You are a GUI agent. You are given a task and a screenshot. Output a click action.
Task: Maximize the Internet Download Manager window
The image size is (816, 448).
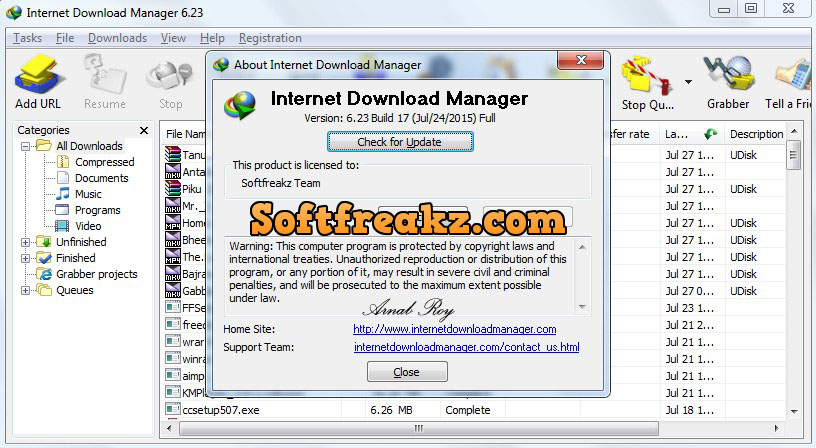pyautogui.click(x=750, y=8)
